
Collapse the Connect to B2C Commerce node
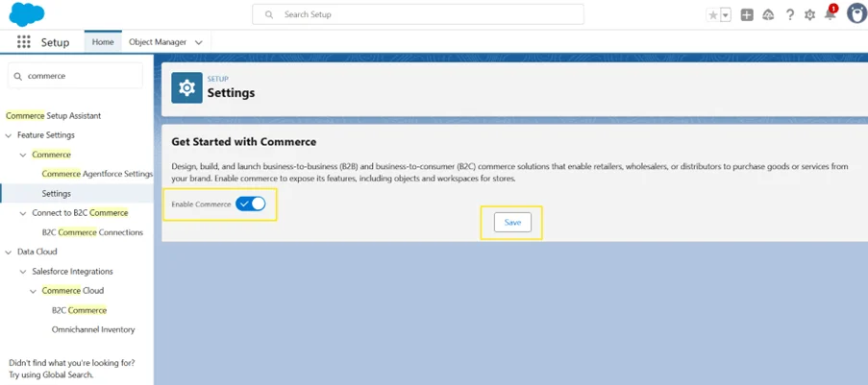coord(23,213)
